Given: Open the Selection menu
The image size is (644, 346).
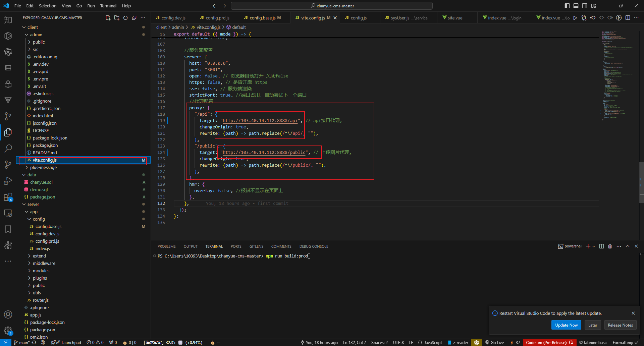Looking at the screenshot, I should [48, 6].
